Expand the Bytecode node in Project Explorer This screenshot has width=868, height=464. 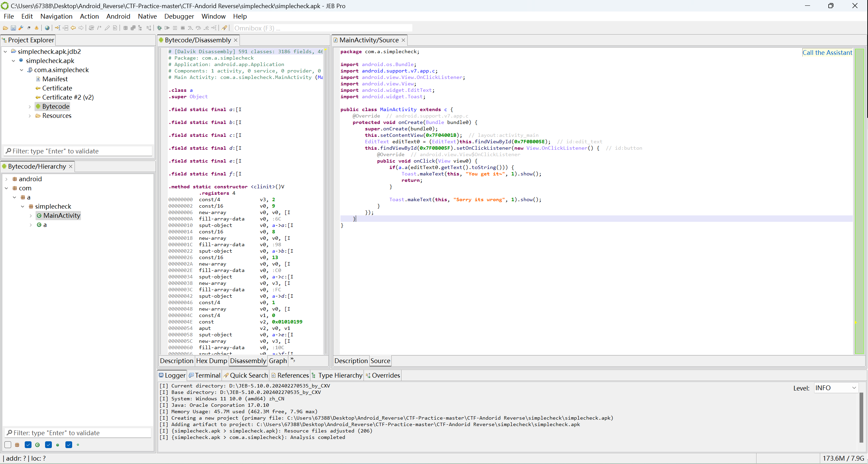[30, 106]
